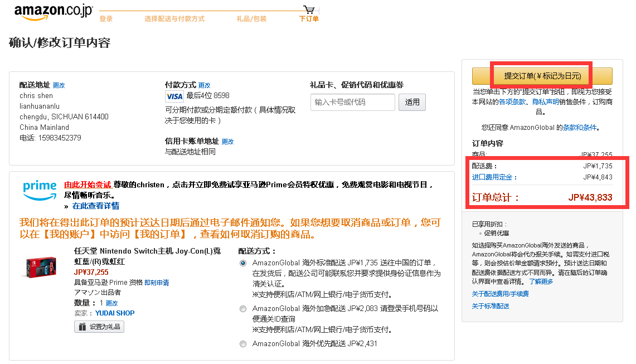Click 更改 next to 配送地址
The height and width of the screenshot is (364, 636).
[59, 85]
